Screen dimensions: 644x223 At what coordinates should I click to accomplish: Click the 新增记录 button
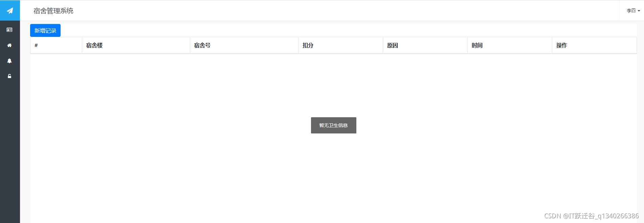click(x=45, y=30)
